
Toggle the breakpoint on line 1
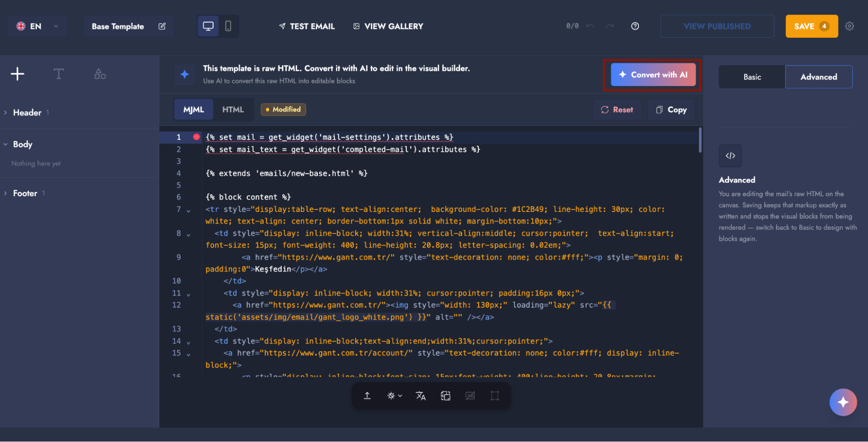[196, 137]
